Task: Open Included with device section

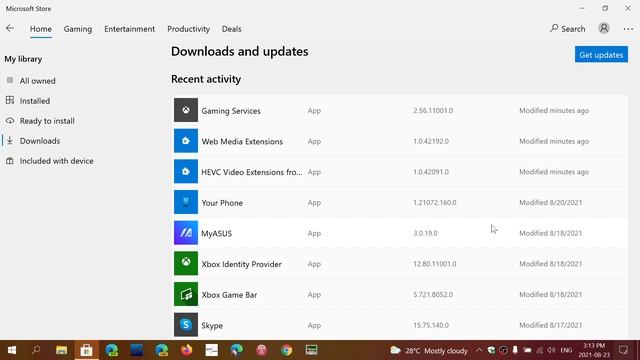Action: (56, 161)
